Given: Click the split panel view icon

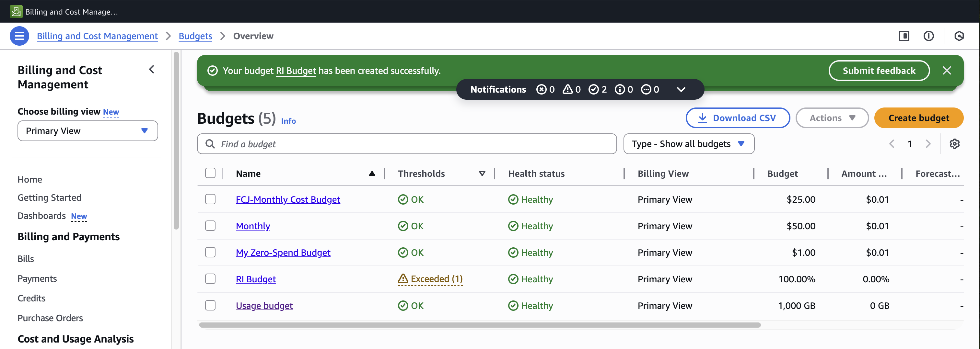Looking at the screenshot, I should pos(904,36).
